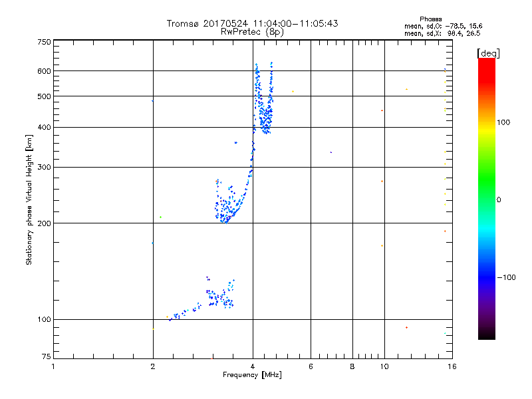Click the x-axis tick label '8'
532x399 pixels.
pos(352,366)
